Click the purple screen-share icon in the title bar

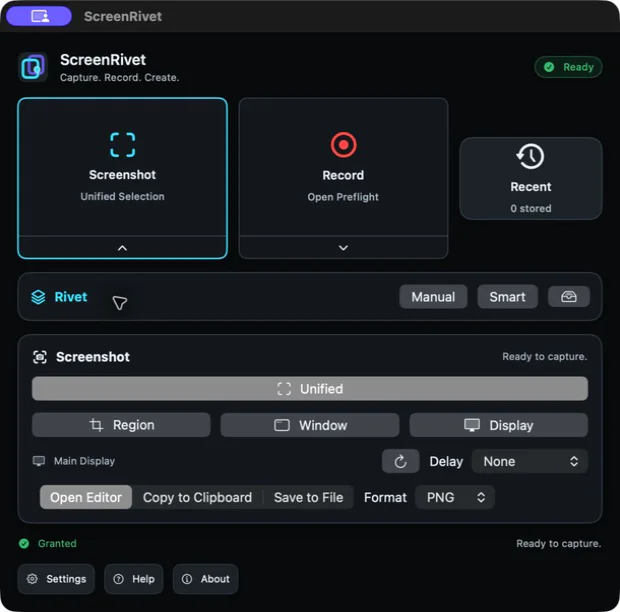click(39, 16)
